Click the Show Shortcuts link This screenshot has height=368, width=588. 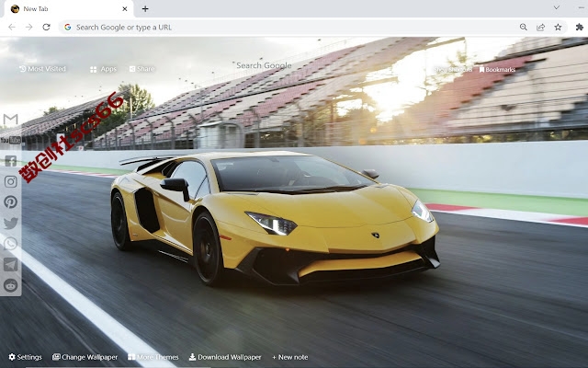(453, 70)
